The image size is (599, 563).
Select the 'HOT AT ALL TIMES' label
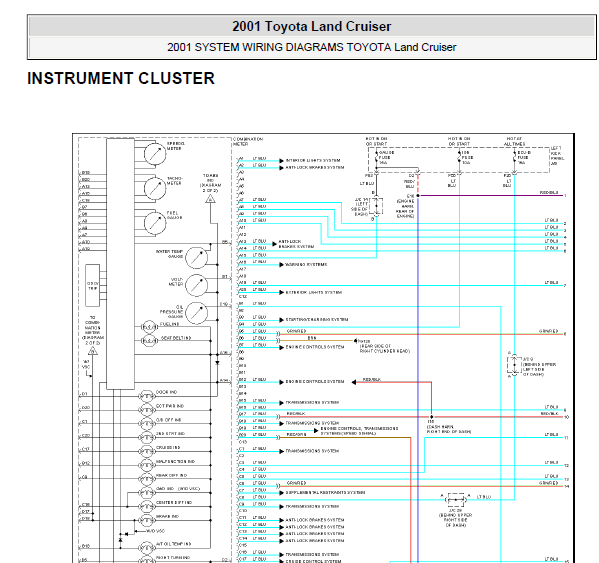tap(514, 141)
